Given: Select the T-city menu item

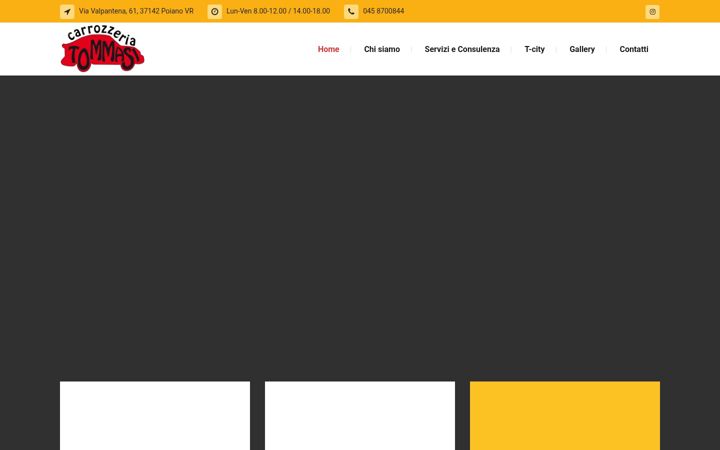Looking at the screenshot, I should click(x=534, y=49).
